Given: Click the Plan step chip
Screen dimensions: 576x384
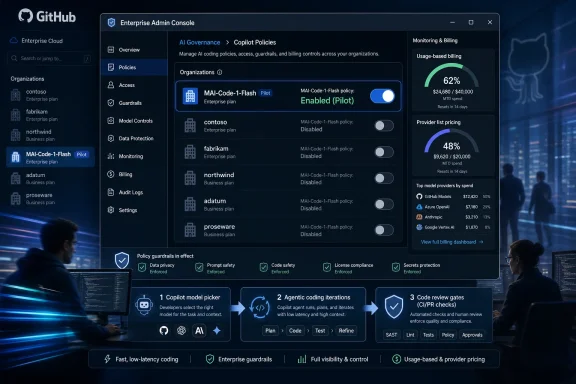Looking at the screenshot, I should [x=270, y=331].
